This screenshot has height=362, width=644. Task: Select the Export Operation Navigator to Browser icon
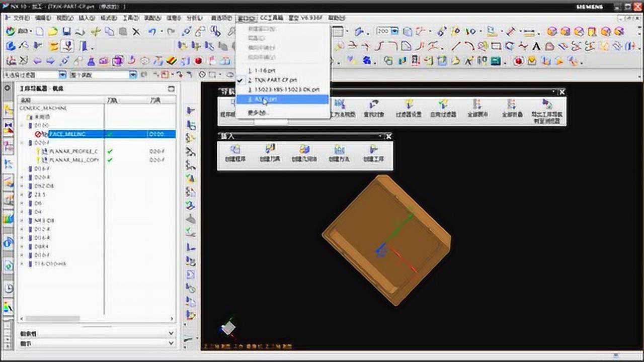point(547,106)
